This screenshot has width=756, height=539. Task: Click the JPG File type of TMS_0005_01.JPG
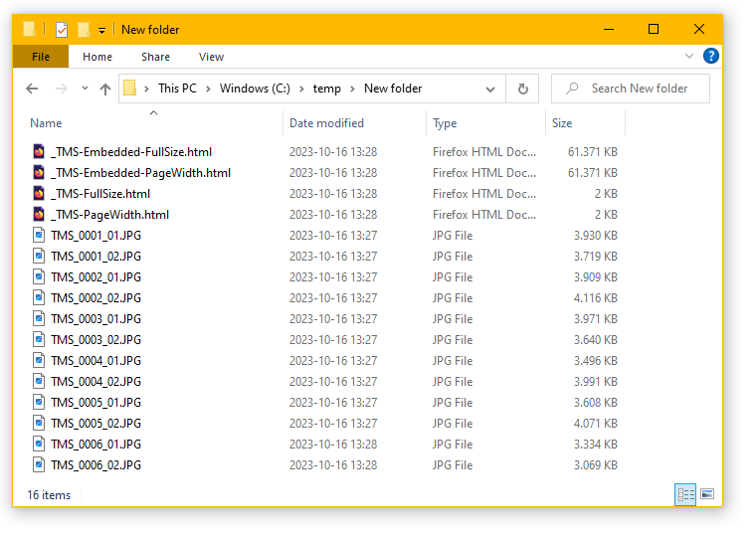click(x=453, y=403)
